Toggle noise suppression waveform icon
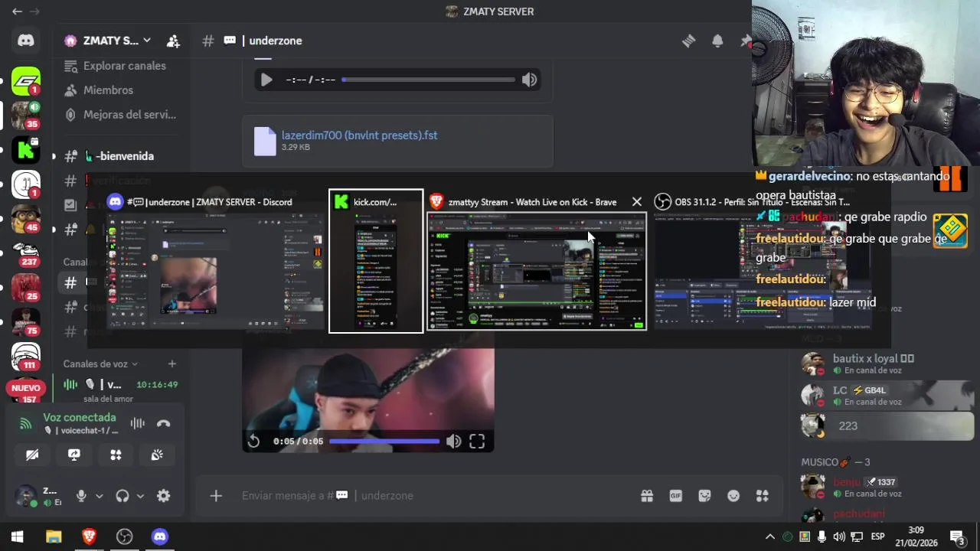Viewport: 980px width, 551px height. coord(138,423)
